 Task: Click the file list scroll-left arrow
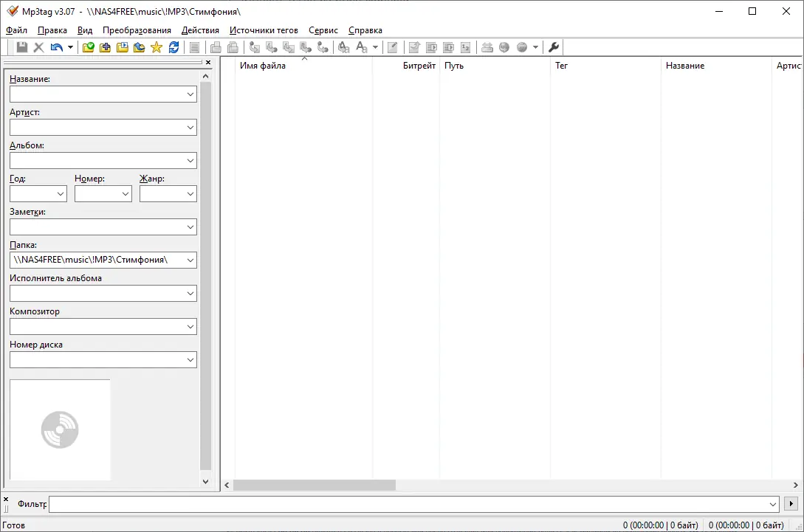click(x=227, y=485)
